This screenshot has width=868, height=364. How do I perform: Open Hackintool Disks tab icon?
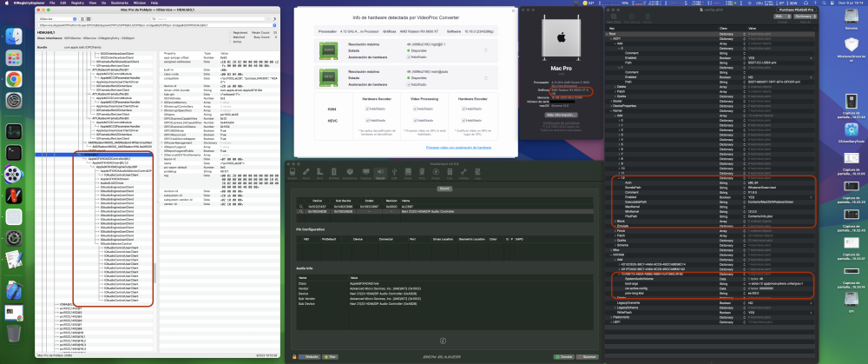click(408, 172)
